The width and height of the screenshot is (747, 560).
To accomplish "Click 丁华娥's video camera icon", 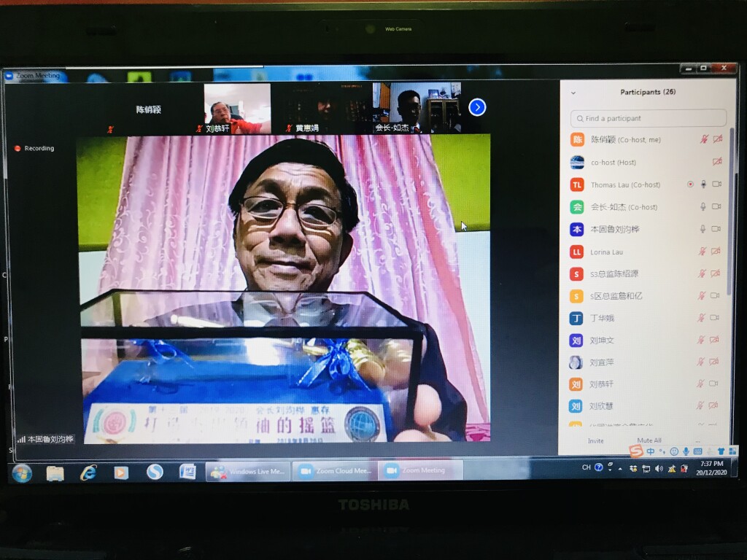I will [716, 318].
